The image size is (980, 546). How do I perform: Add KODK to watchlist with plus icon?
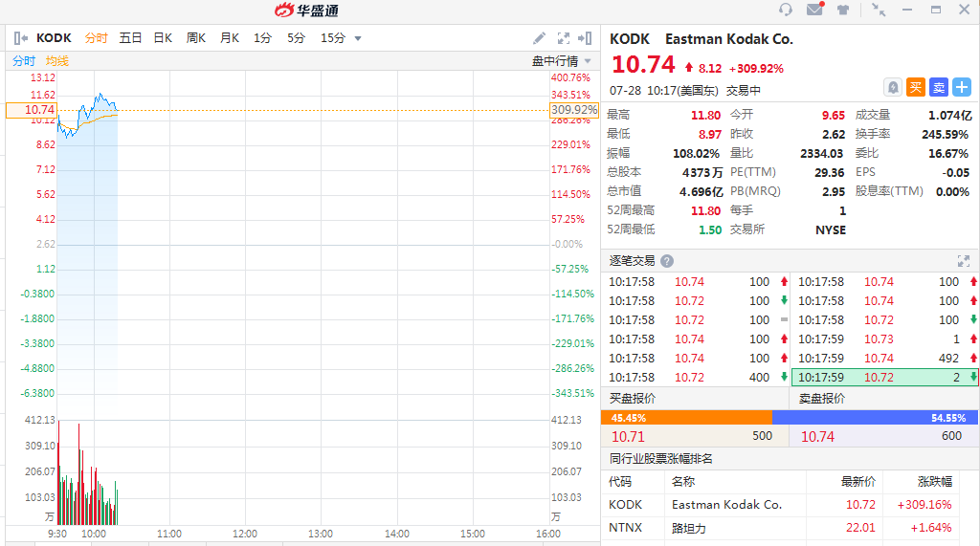pyautogui.click(x=962, y=87)
